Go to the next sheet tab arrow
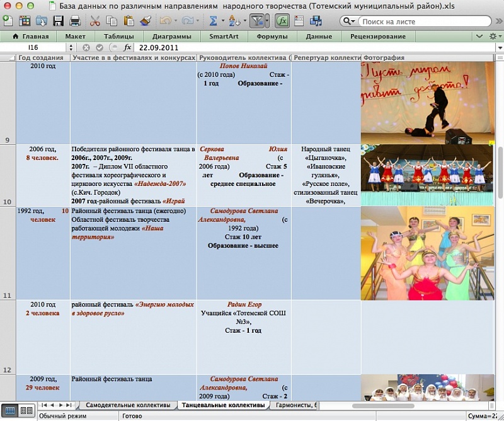The height and width of the screenshot is (421, 504). point(60,405)
